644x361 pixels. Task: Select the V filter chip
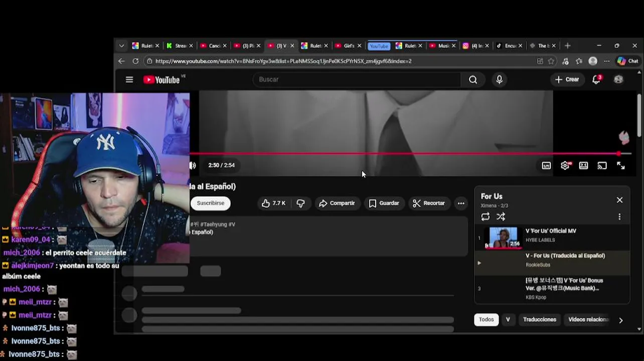click(x=508, y=319)
